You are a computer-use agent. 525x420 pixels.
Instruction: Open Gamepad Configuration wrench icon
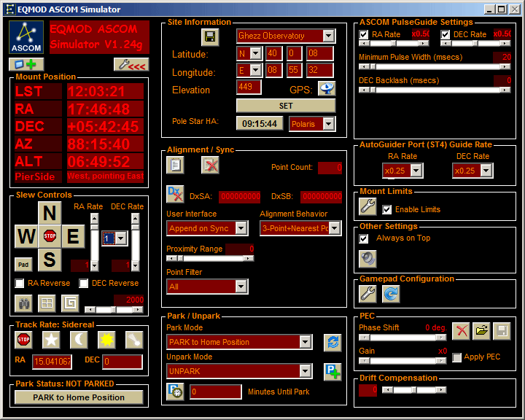[x=367, y=294]
